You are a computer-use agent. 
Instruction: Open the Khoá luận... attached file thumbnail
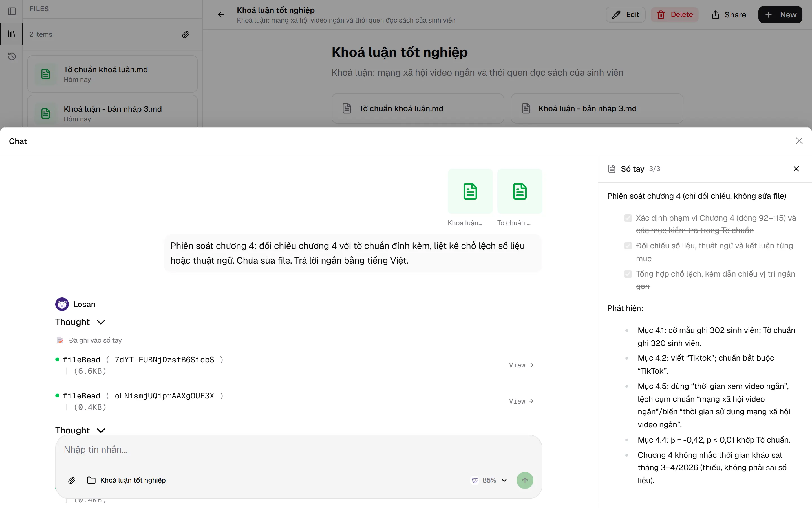(x=470, y=191)
